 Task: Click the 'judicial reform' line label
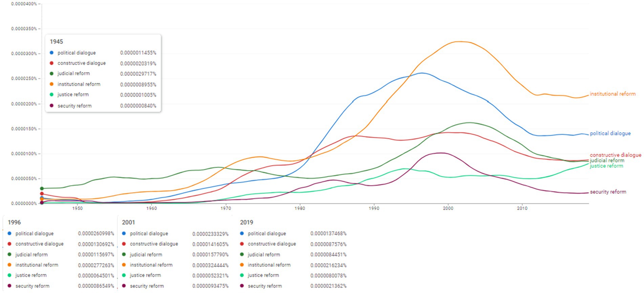(607, 160)
